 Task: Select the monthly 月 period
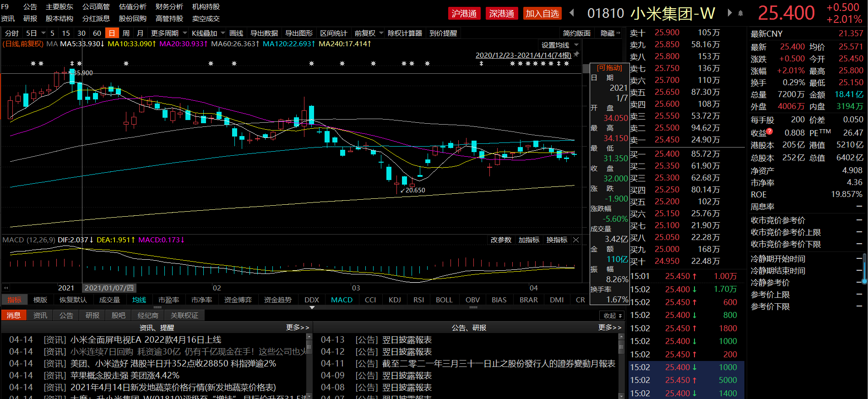tap(140, 33)
